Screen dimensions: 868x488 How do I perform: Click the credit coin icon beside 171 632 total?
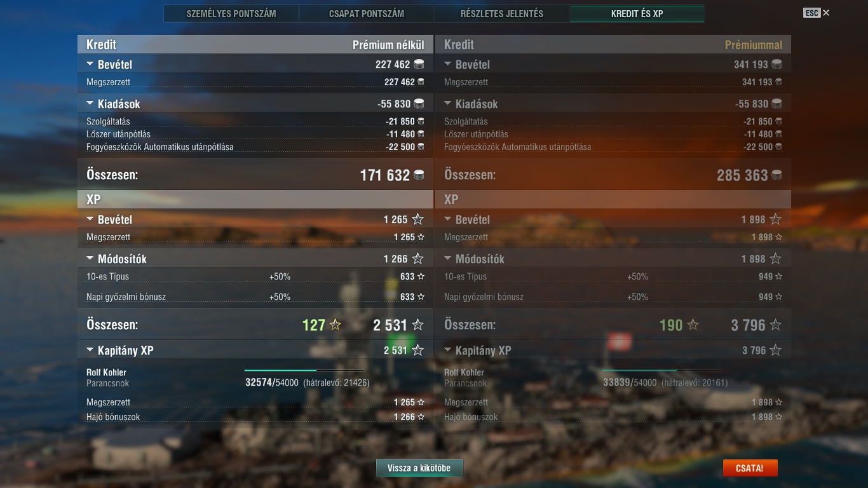(x=419, y=175)
